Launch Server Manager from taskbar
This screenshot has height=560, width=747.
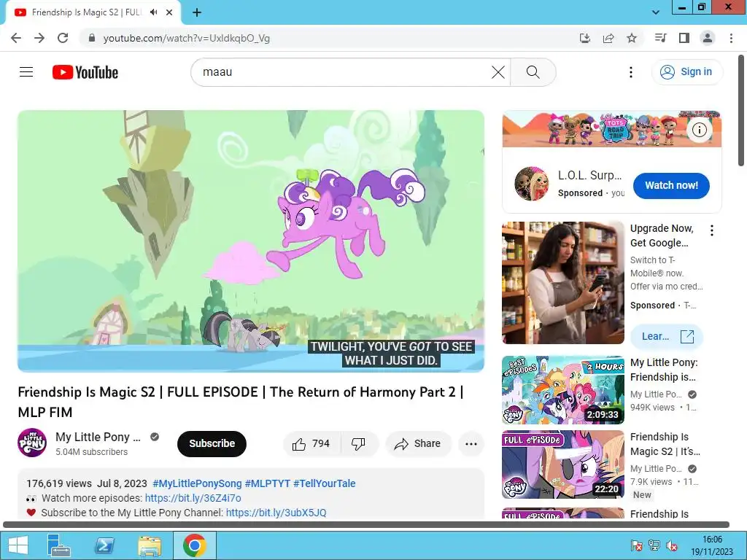59,545
